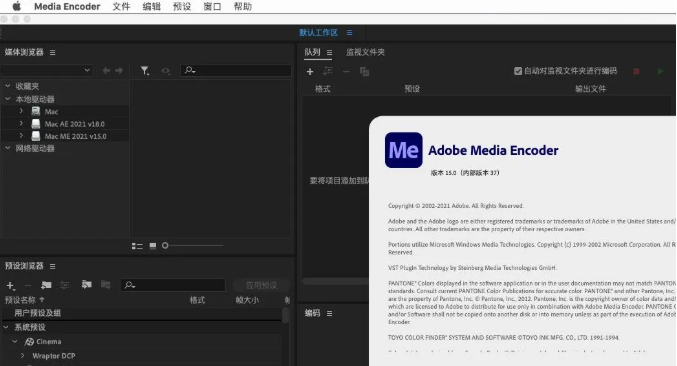Select the 网络驱动器 tree label
Screen dimensions: 677x366
coord(35,148)
